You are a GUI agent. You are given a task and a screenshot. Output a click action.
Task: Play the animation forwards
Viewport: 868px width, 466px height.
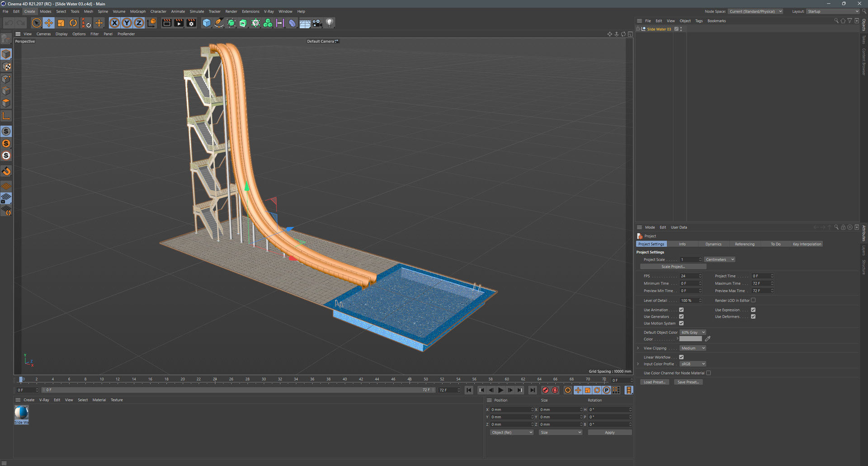tap(500, 390)
